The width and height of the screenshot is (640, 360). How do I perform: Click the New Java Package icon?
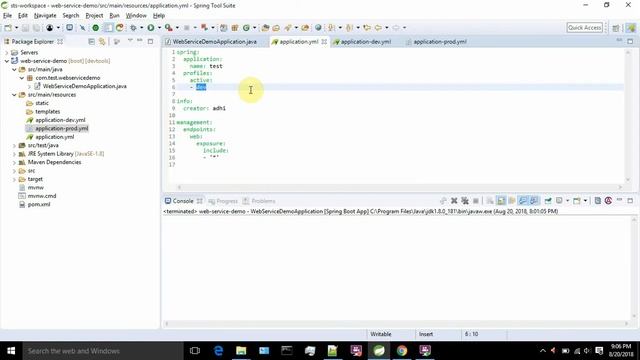[x=235, y=28]
